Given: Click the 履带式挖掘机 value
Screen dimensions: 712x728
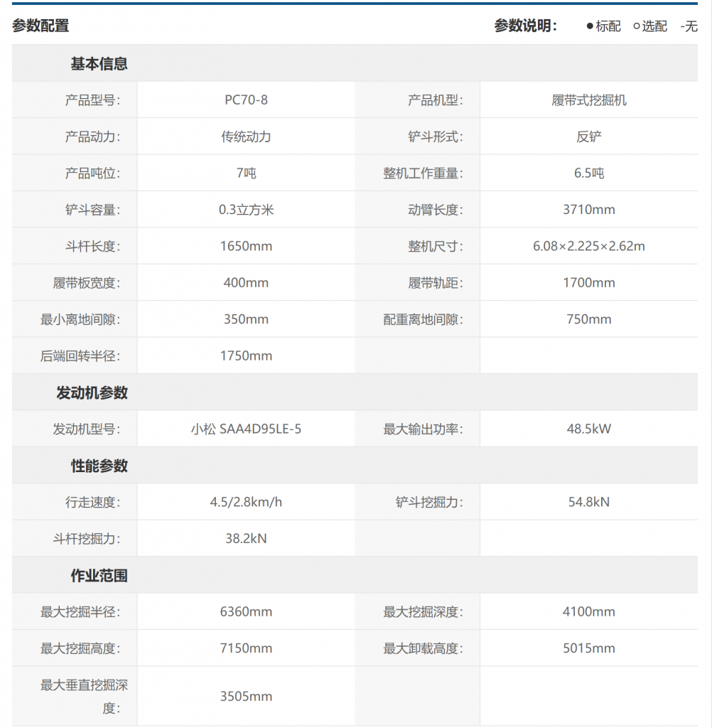Looking at the screenshot, I should 589,100.
